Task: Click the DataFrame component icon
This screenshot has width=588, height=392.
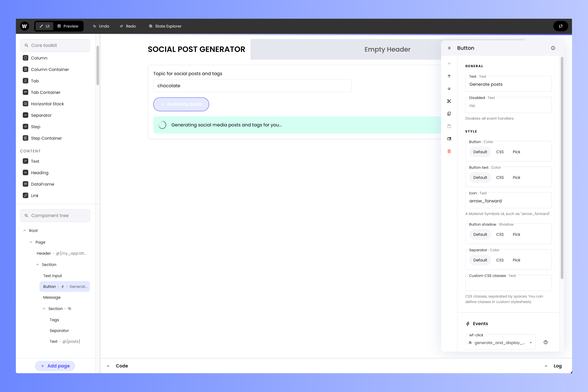Action: pyautogui.click(x=25, y=184)
